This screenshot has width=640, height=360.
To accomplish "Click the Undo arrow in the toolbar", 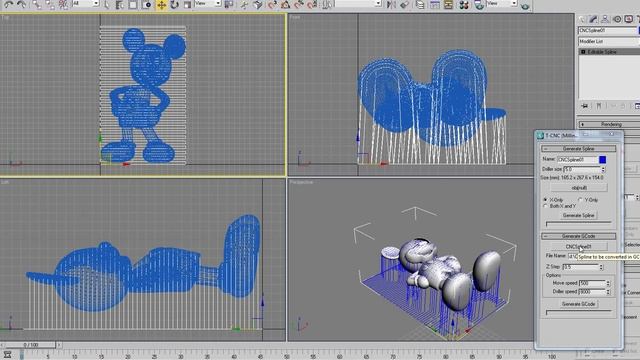I will point(8,4).
